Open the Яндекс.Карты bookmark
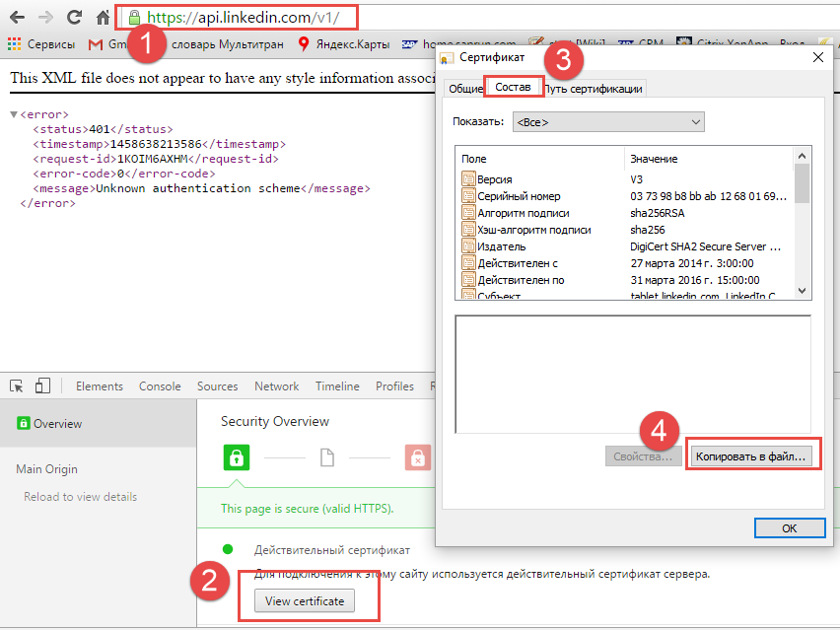 (344, 44)
